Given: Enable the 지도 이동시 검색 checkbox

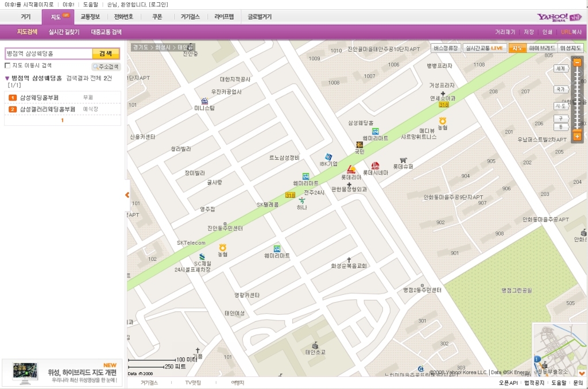Looking at the screenshot, I should 7,66.
